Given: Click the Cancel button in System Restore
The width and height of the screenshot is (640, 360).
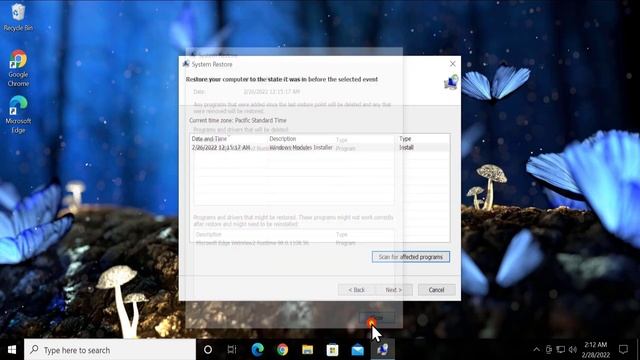Looking at the screenshot, I should (436, 290).
